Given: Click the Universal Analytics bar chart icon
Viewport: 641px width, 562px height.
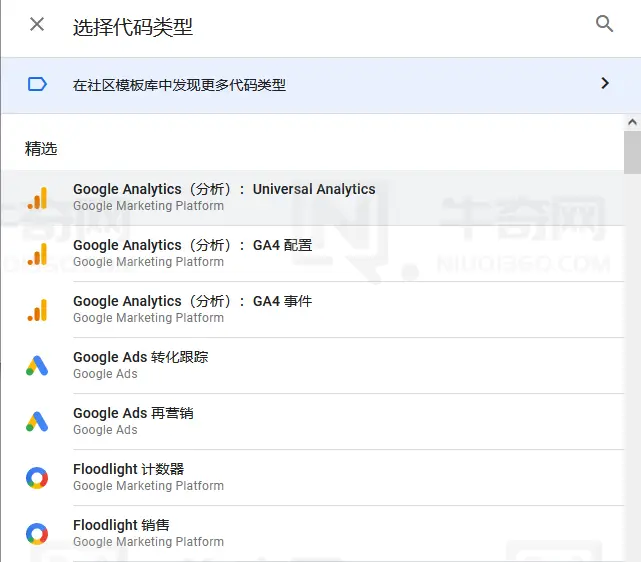Looking at the screenshot, I should click(x=37, y=198).
